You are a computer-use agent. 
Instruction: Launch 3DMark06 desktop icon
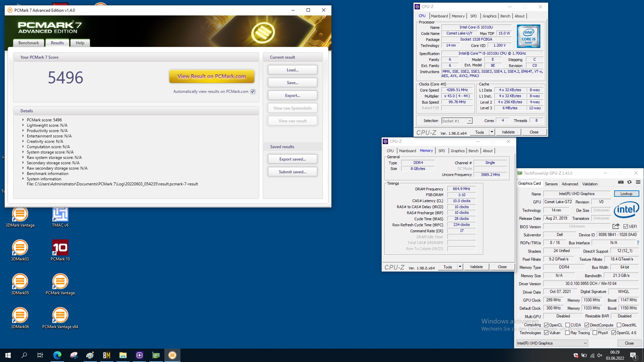[20, 318]
